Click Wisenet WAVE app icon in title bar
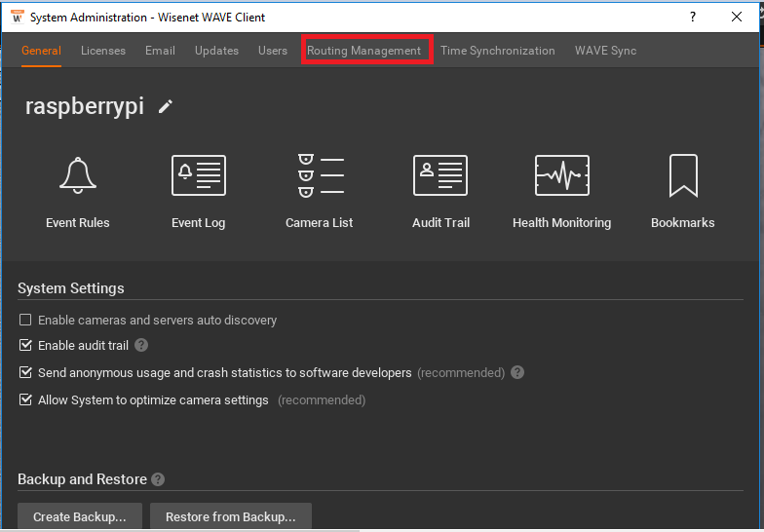This screenshot has width=764, height=532. [x=18, y=18]
